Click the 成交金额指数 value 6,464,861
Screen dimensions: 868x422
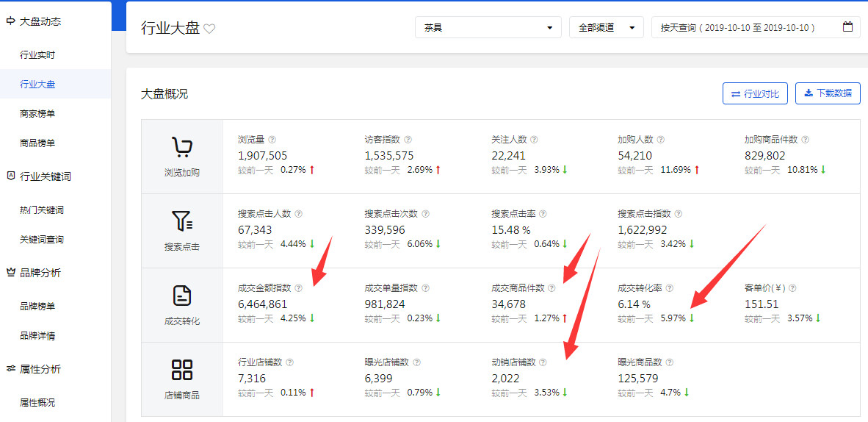tap(262, 304)
